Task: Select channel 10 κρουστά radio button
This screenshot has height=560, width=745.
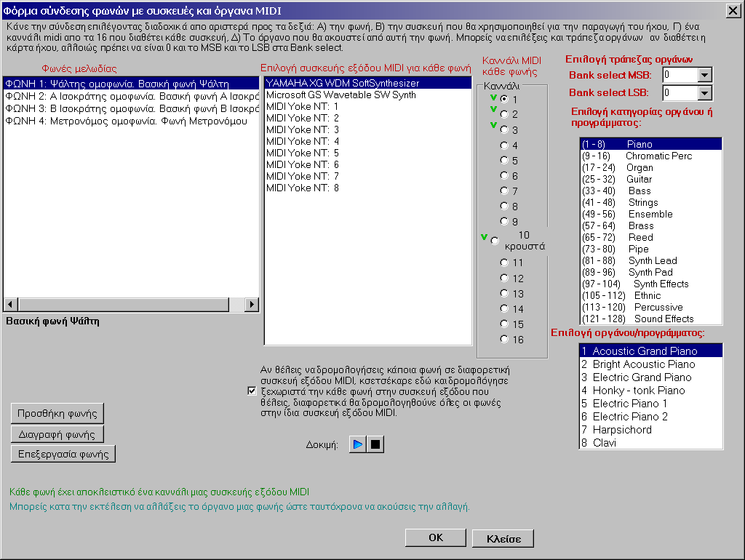Action: click(x=495, y=241)
